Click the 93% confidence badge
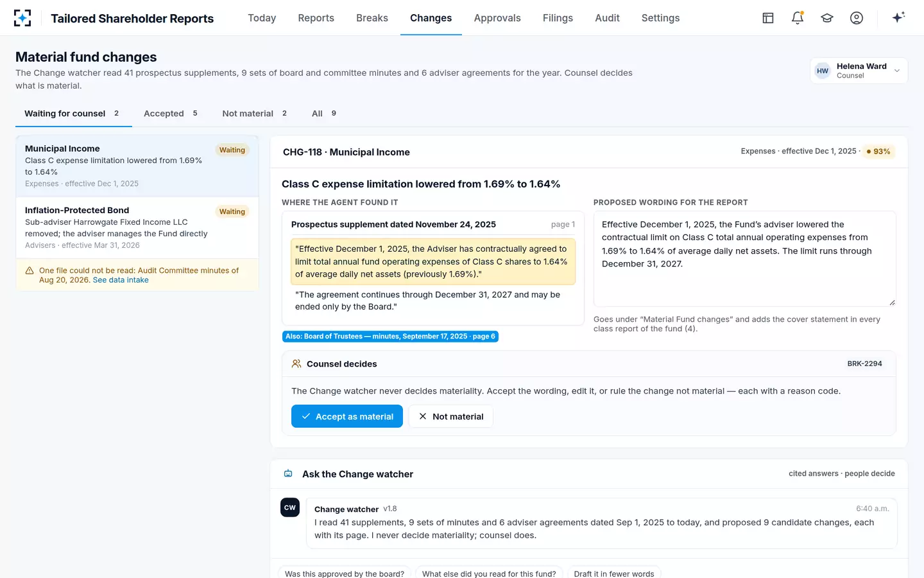The height and width of the screenshot is (578, 924). pyautogui.click(x=878, y=152)
